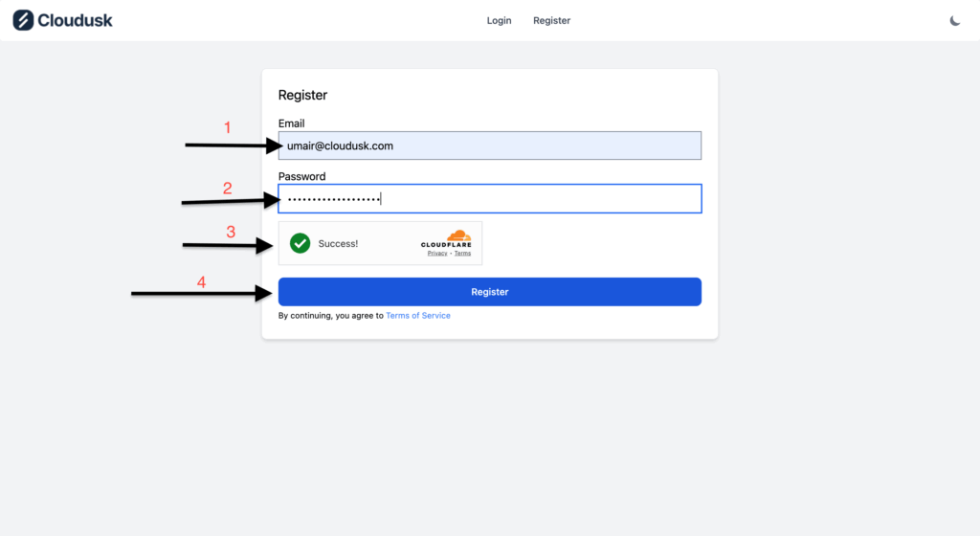Open the Login page from navigation

point(499,20)
